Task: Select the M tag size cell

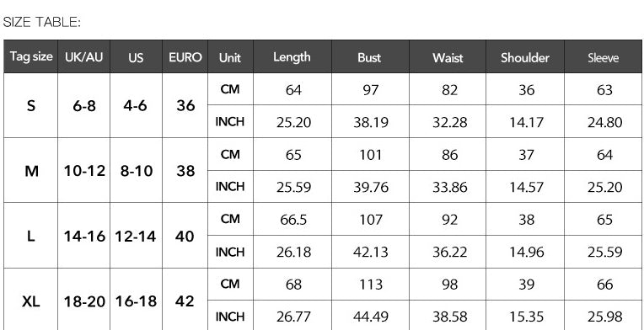Action: (x=31, y=170)
